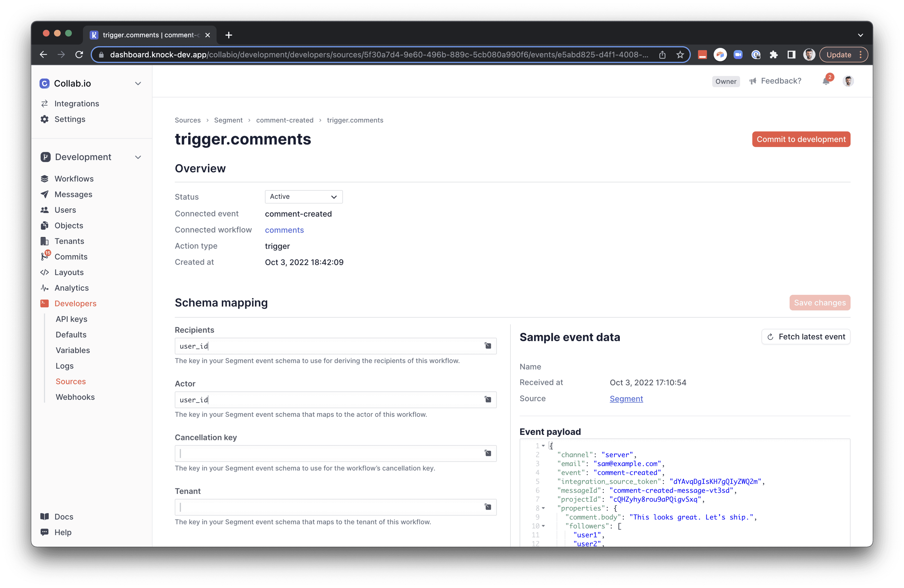Open the Webhooks item under Developers

[x=75, y=397]
